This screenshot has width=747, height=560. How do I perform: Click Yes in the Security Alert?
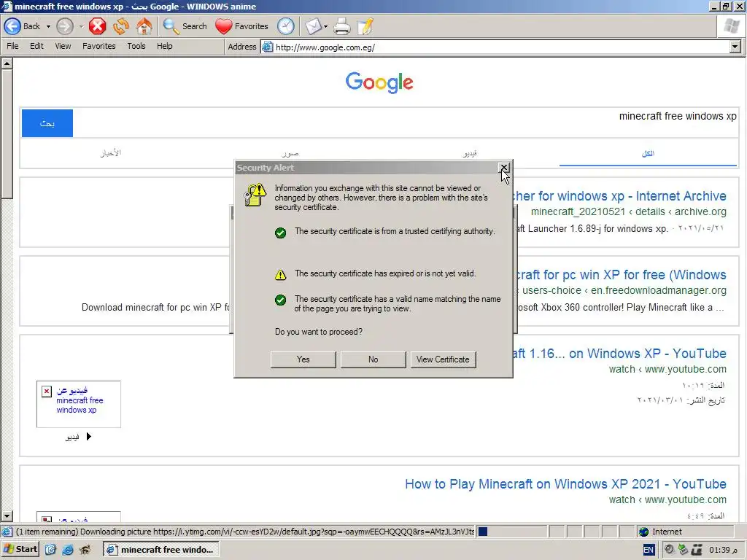[x=303, y=359]
